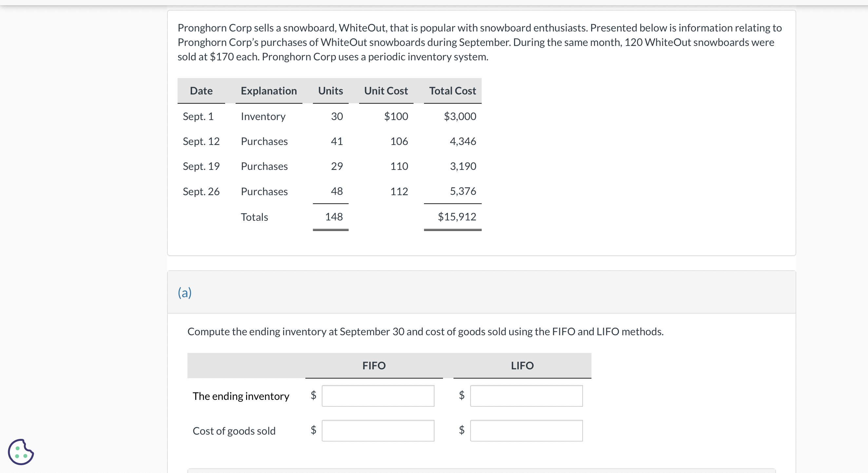Open the cookie preferences icon
Screen dimensions: 868x473
(21, 452)
